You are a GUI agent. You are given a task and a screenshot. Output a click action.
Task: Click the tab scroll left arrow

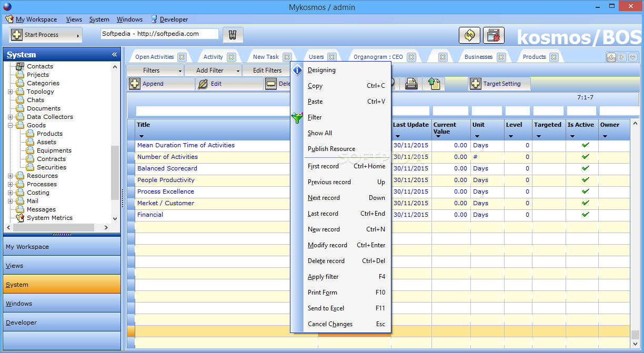(611, 57)
